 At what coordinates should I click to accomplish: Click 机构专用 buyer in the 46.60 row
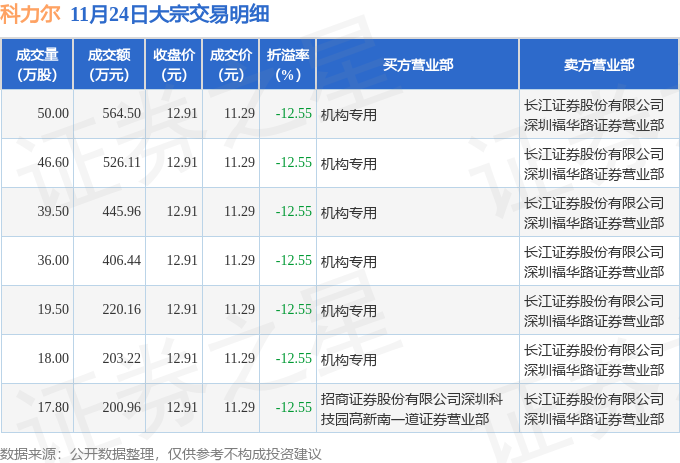[349, 164]
